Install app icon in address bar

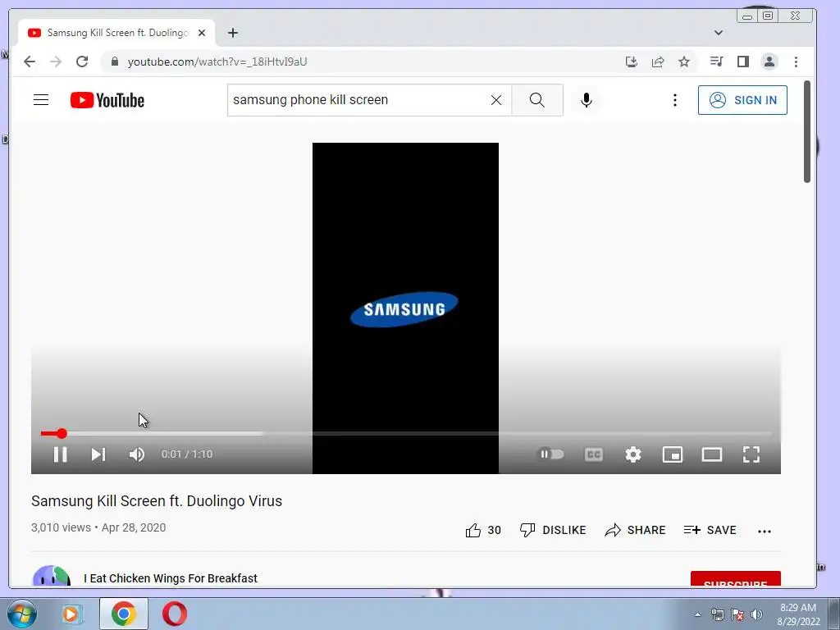[632, 62]
